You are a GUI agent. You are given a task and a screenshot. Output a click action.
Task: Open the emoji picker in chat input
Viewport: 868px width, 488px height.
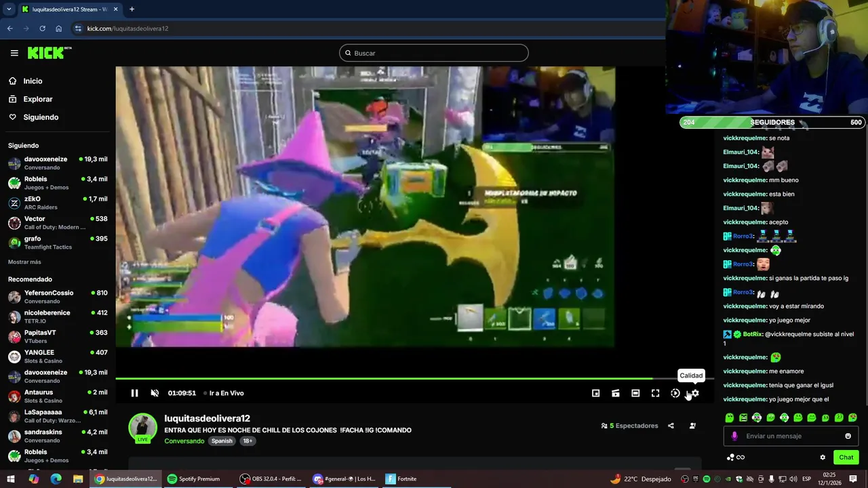pos(848,436)
